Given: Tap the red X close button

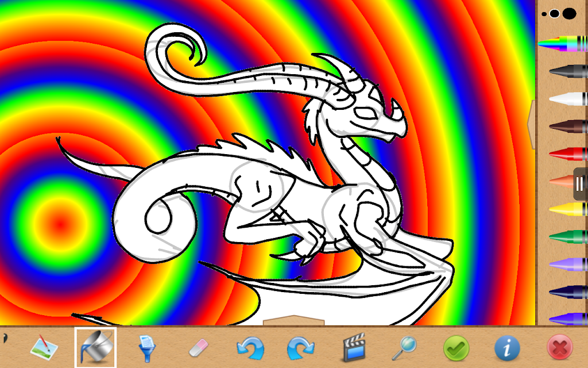Looking at the screenshot, I should point(559,347).
